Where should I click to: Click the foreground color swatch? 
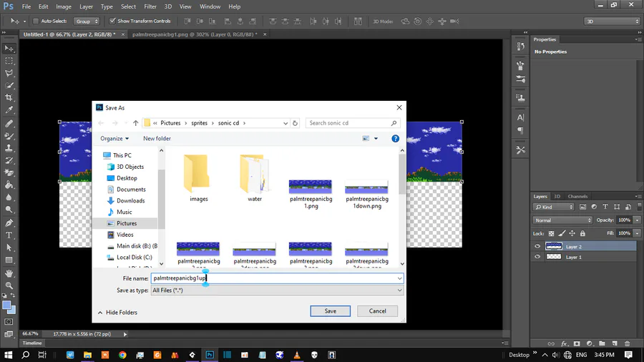coord(6,305)
